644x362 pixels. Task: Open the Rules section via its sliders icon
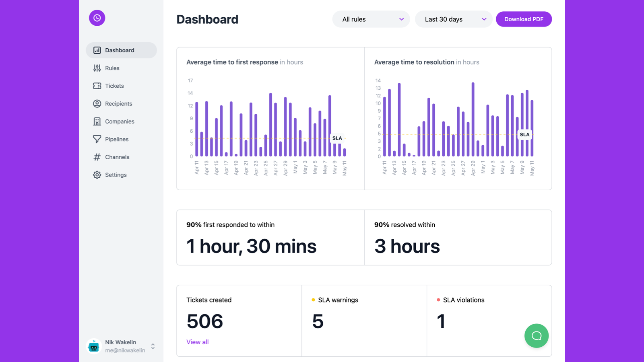point(97,68)
